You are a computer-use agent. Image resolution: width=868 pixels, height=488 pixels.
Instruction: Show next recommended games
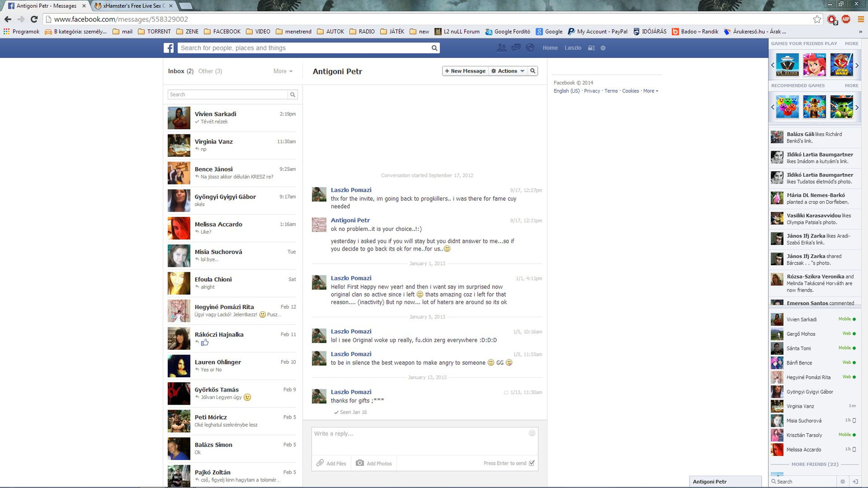point(857,107)
